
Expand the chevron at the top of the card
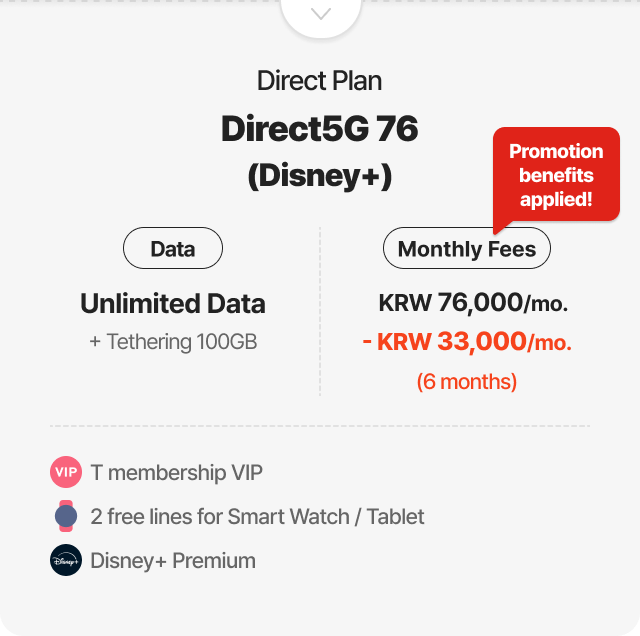pos(320,14)
